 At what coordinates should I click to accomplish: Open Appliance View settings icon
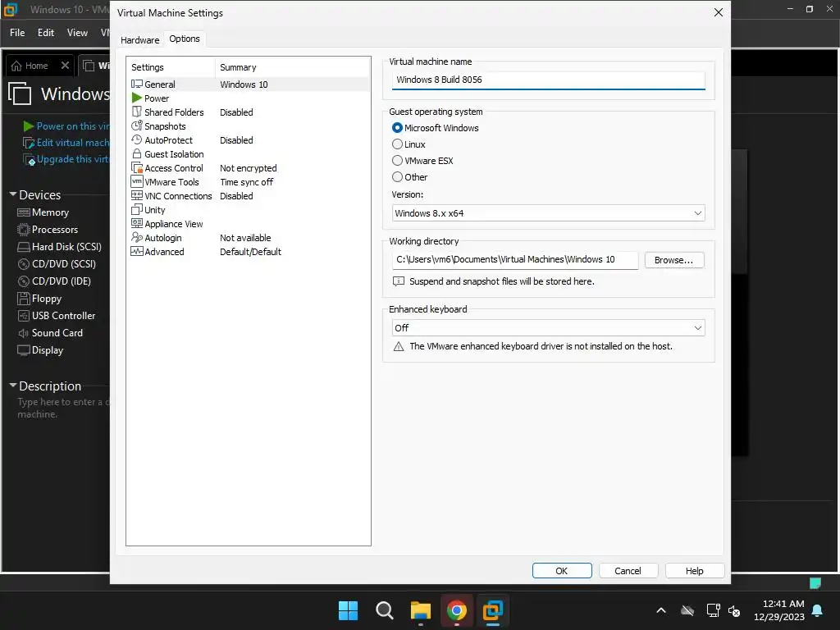click(137, 223)
